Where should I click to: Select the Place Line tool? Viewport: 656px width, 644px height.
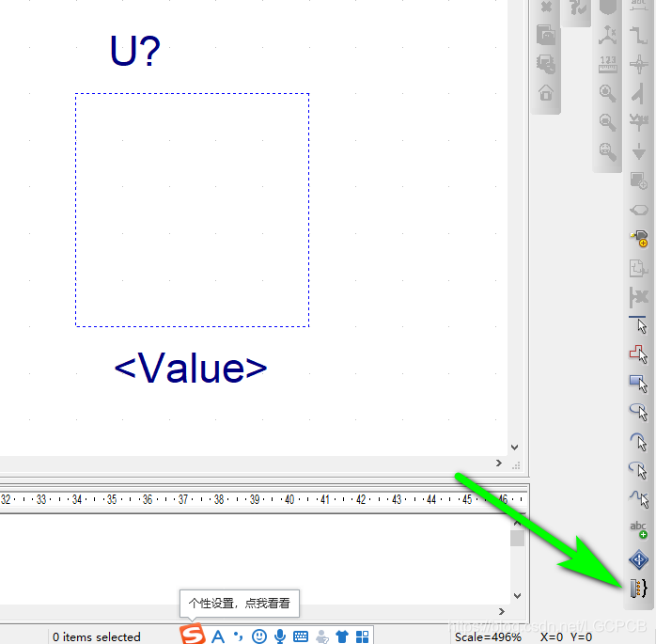point(639,324)
